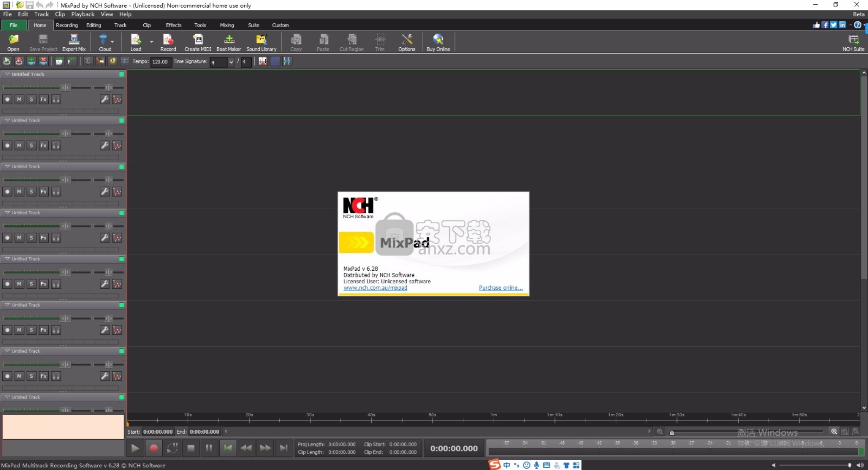Click the zoom in magnifier near timeline
The width and height of the screenshot is (868, 470).
coord(834,431)
